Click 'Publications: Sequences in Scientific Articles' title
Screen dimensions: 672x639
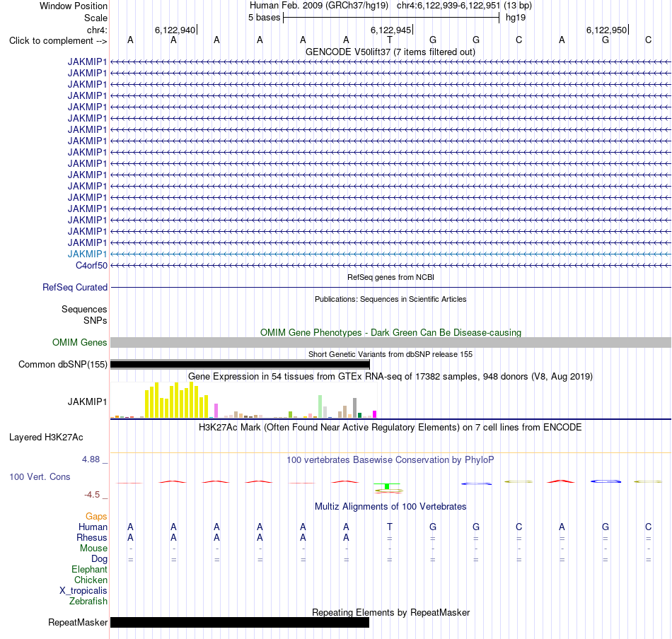pos(390,299)
